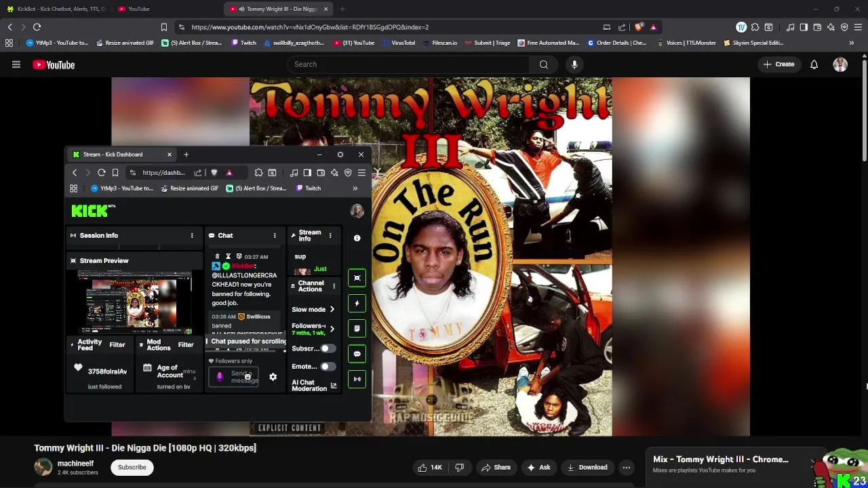Open the YouTube guide hamburger menu
868x488 pixels.
(16, 65)
